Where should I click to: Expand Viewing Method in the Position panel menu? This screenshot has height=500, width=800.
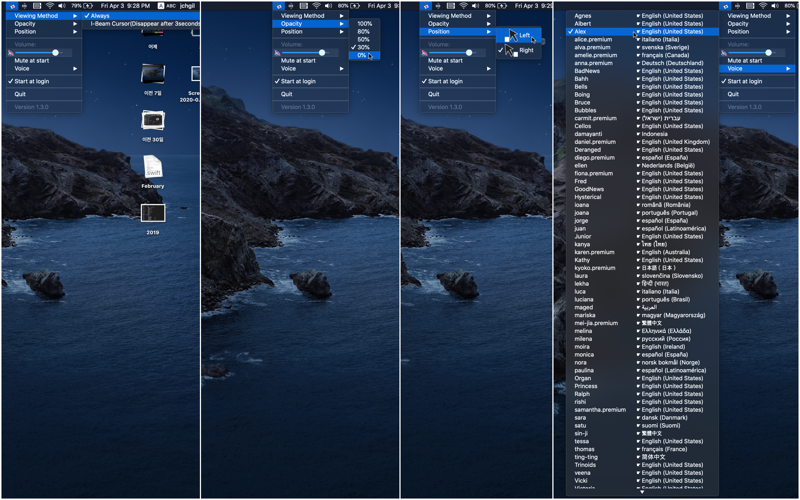pyautogui.click(x=458, y=16)
